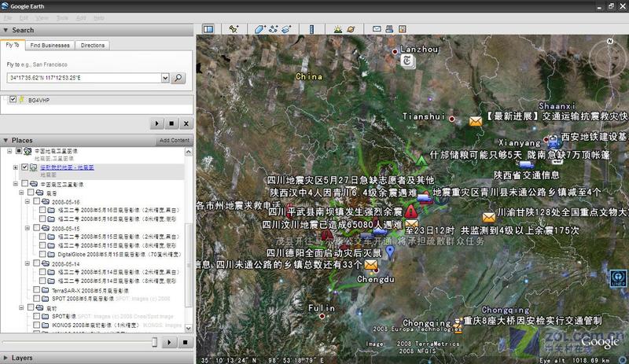Click the green triangle marker on map
The width and height of the screenshot is (629, 364).
click(421, 161)
